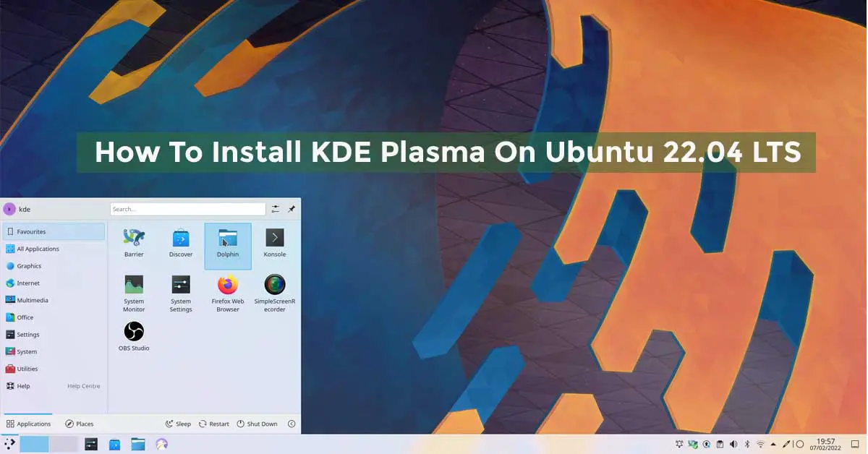Pin the application launcher open

coord(292,209)
